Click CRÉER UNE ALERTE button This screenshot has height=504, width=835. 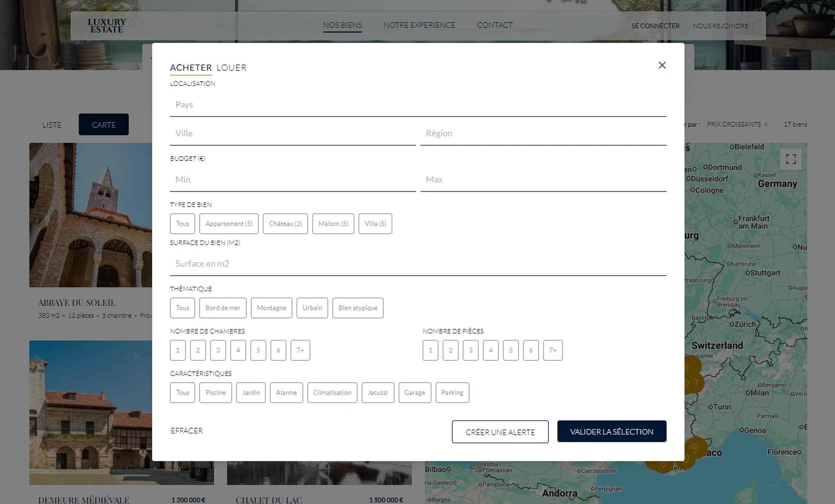500,432
